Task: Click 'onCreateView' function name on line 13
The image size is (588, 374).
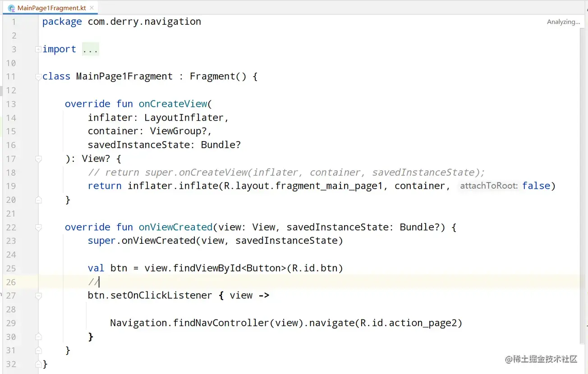Action: (173, 104)
